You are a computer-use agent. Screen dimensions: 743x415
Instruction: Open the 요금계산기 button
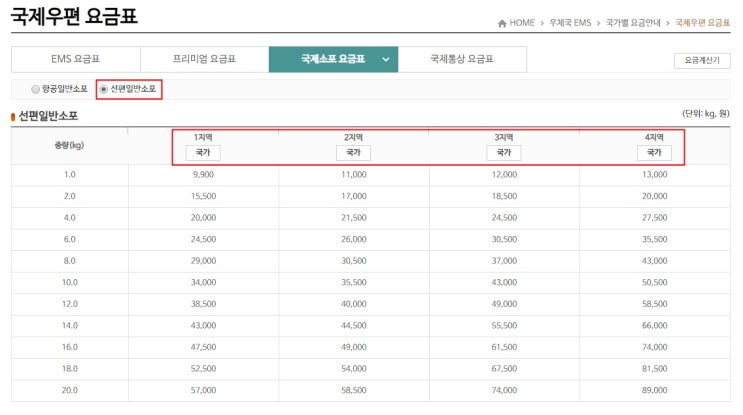coord(702,60)
